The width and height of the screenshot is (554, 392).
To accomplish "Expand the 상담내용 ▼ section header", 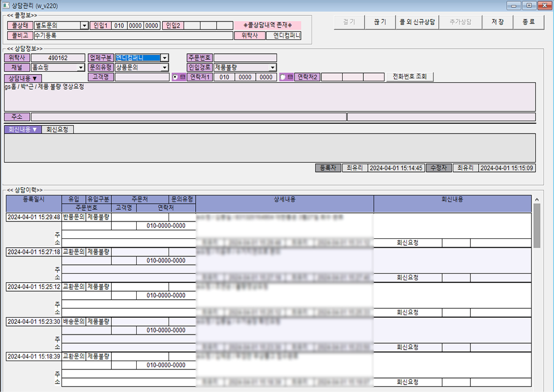I will 23,78.
